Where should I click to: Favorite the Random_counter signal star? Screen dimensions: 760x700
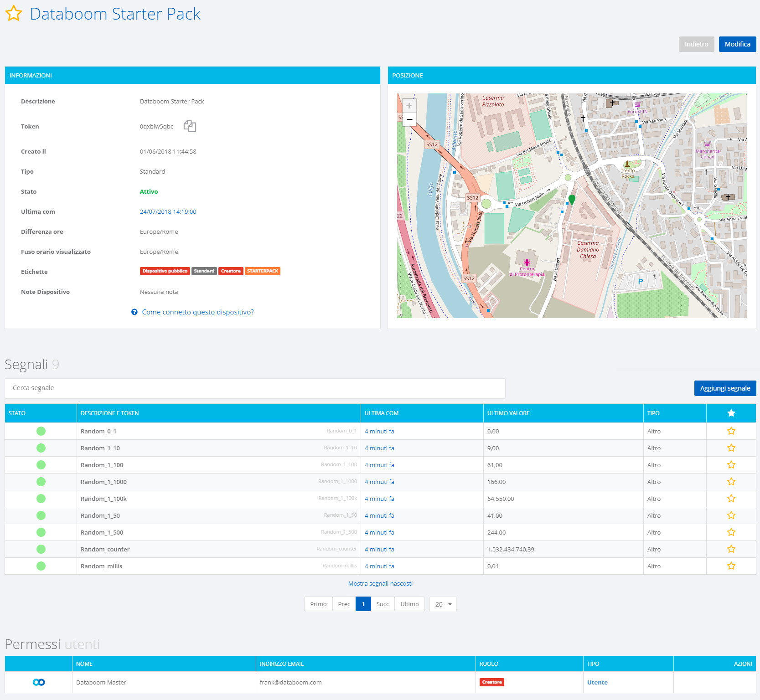(x=731, y=549)
